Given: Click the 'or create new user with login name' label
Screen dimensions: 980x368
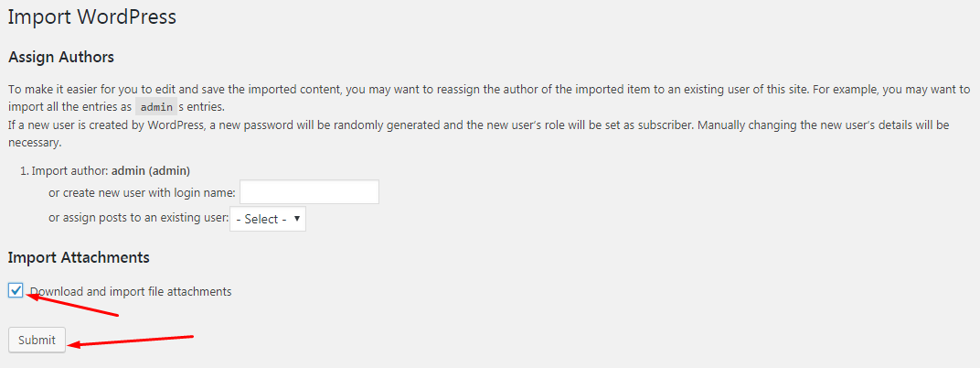Looking at the screenshot, I should coord(142,192).
